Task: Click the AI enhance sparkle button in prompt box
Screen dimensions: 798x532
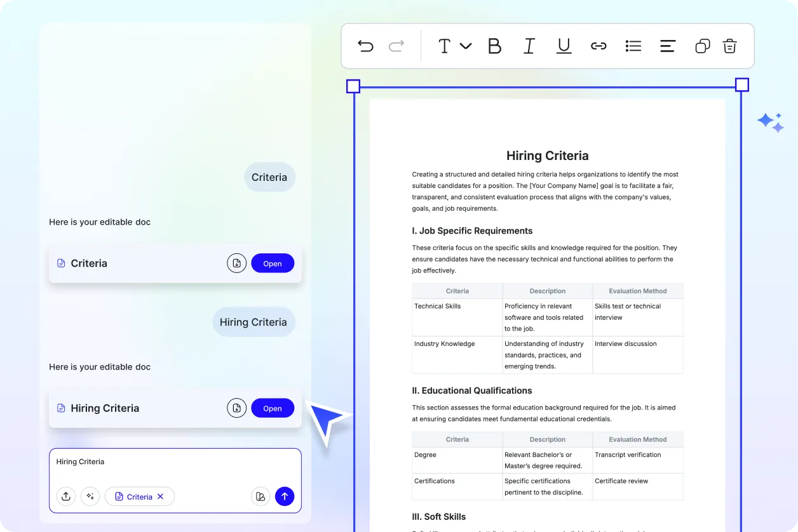Action: pyautogui.click(x=90, y=496)
